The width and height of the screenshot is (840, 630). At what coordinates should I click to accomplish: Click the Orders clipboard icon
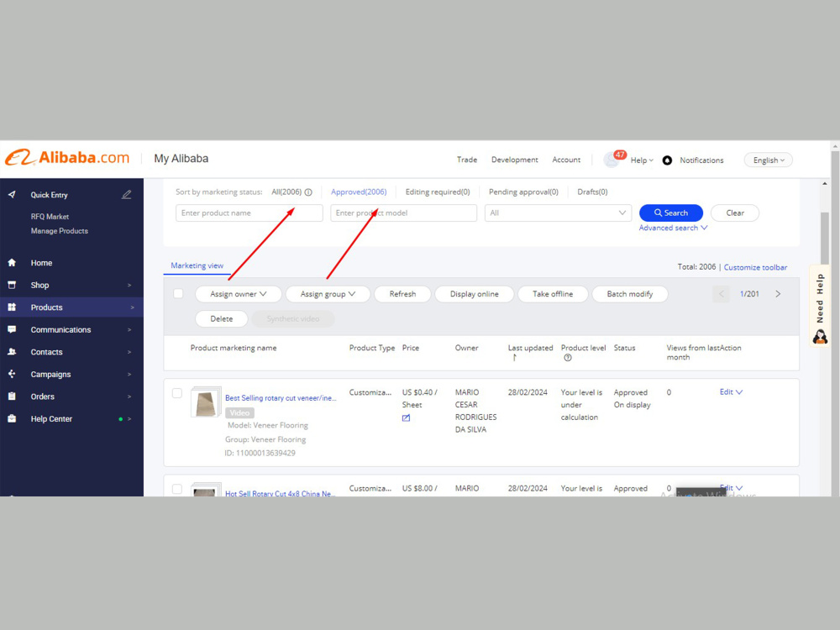point(12,396)
